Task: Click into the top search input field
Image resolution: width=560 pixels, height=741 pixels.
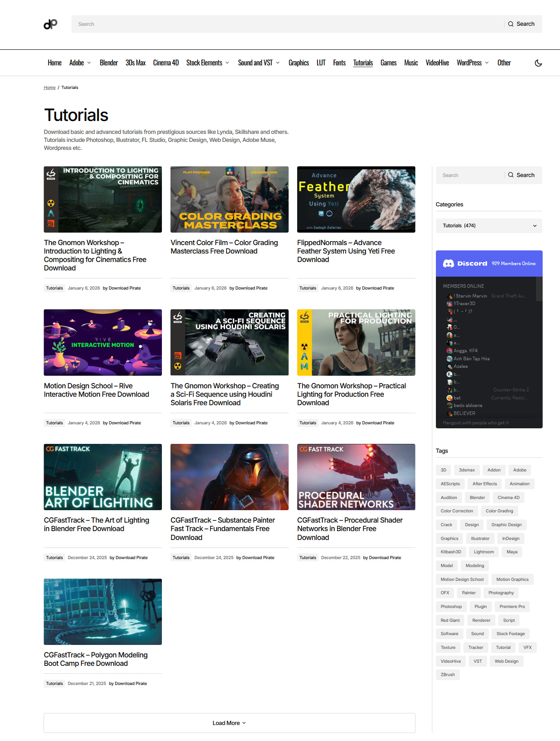Action: tap(287, 24)
